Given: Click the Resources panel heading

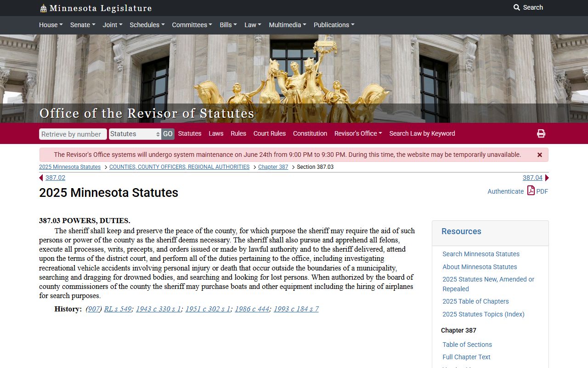Looking at the screenshot, I should tap(461, 231).
